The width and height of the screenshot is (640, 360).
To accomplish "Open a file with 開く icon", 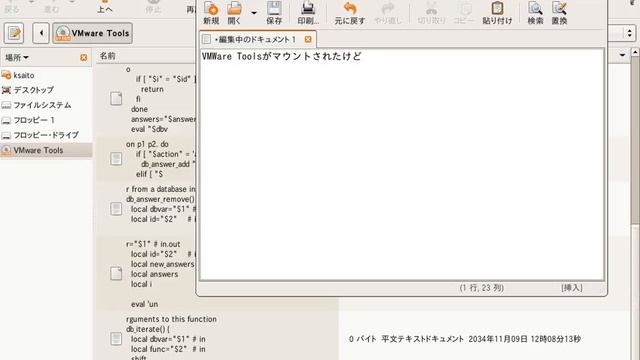I will pos(234,13).
